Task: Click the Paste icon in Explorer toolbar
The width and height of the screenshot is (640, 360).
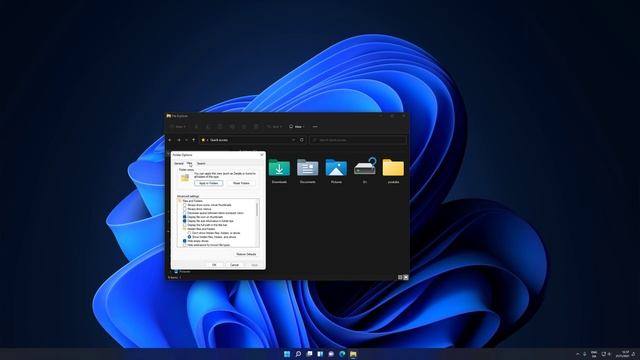Action: point(220,127)
